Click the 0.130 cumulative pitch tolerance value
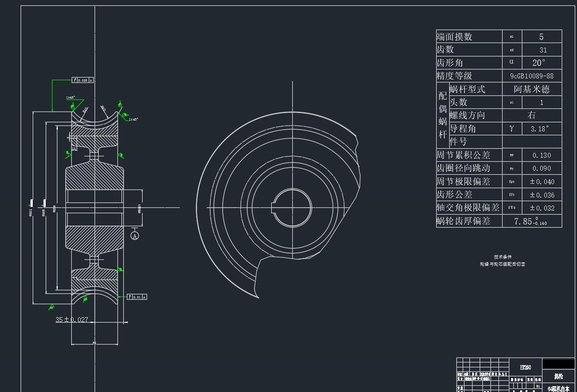 (542, 155)
